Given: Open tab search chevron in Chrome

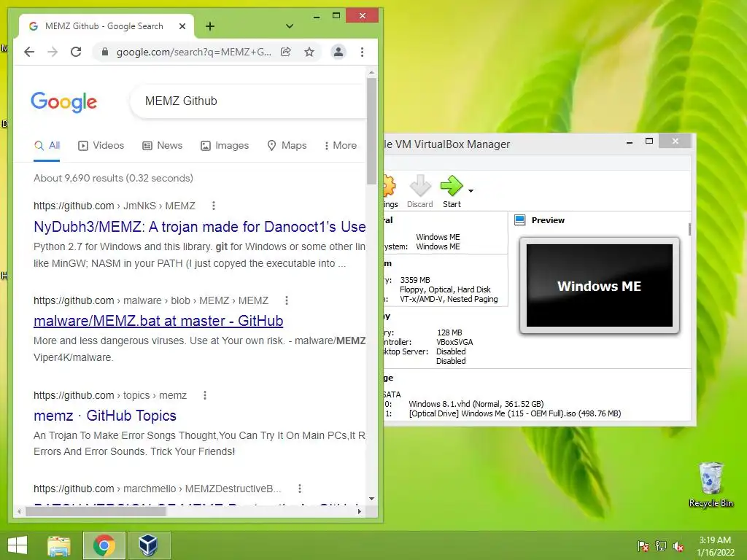Looking at the screenshot, I should pos(289,26).
